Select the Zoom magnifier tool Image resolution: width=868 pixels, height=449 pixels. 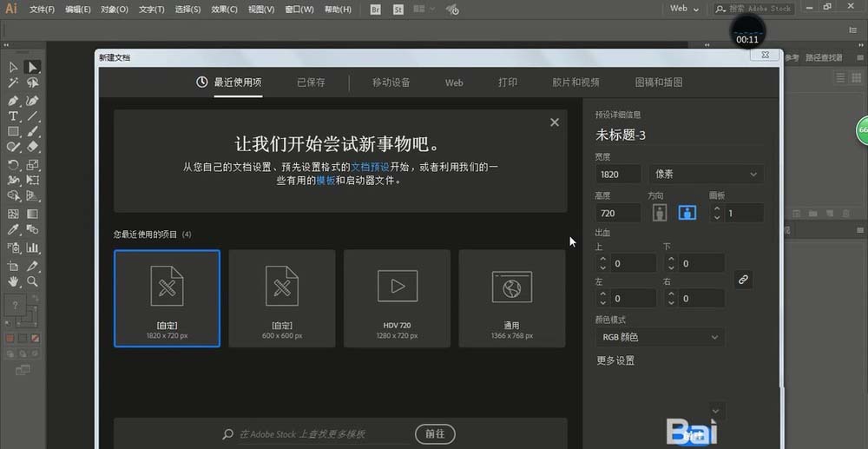(33, 281)
